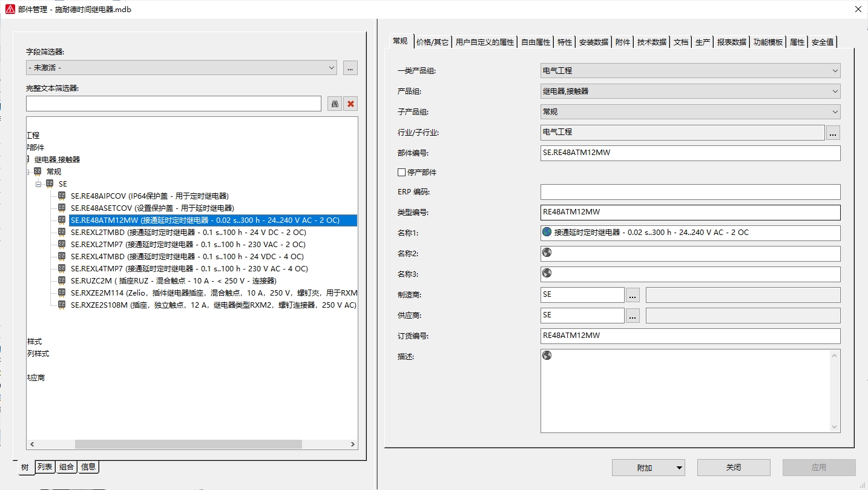Click the globe icon in 描述 box

point(547,356)
